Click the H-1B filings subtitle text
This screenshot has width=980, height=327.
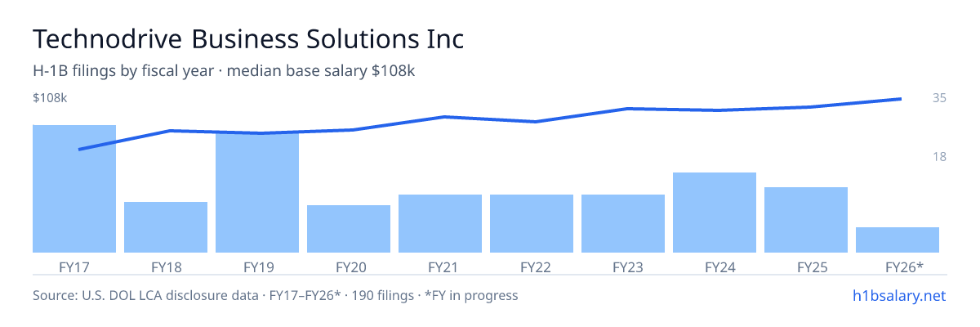224,71
